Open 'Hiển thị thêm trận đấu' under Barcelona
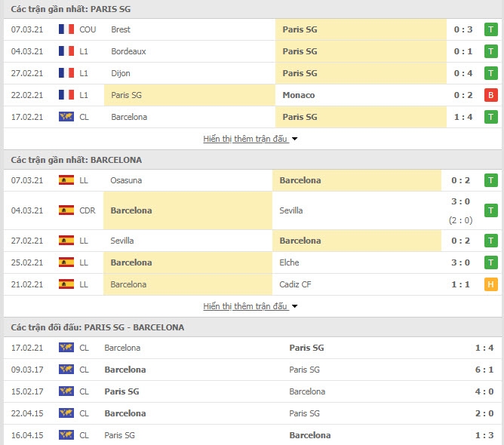 (x=245, y=306)
